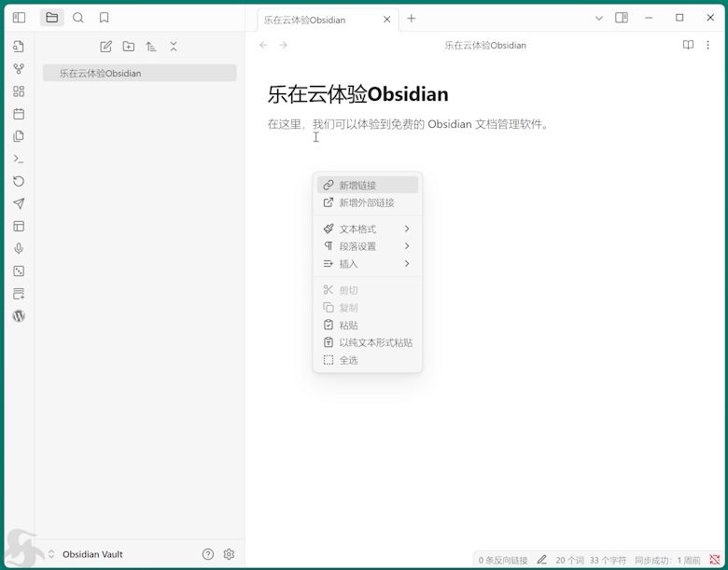Viewport: 728px width, 570px height.
Task: Collapse all folders icon
Action: (x=174, y=47)
